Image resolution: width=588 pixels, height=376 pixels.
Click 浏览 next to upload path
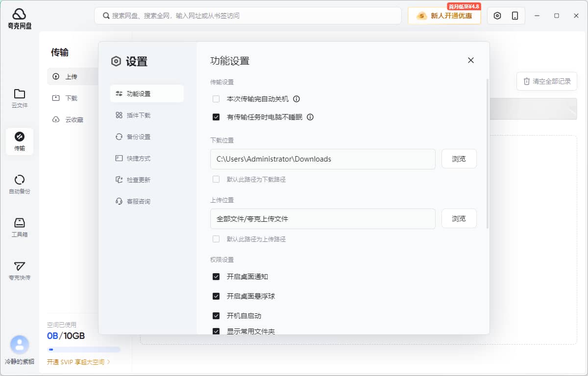point(459,218)
